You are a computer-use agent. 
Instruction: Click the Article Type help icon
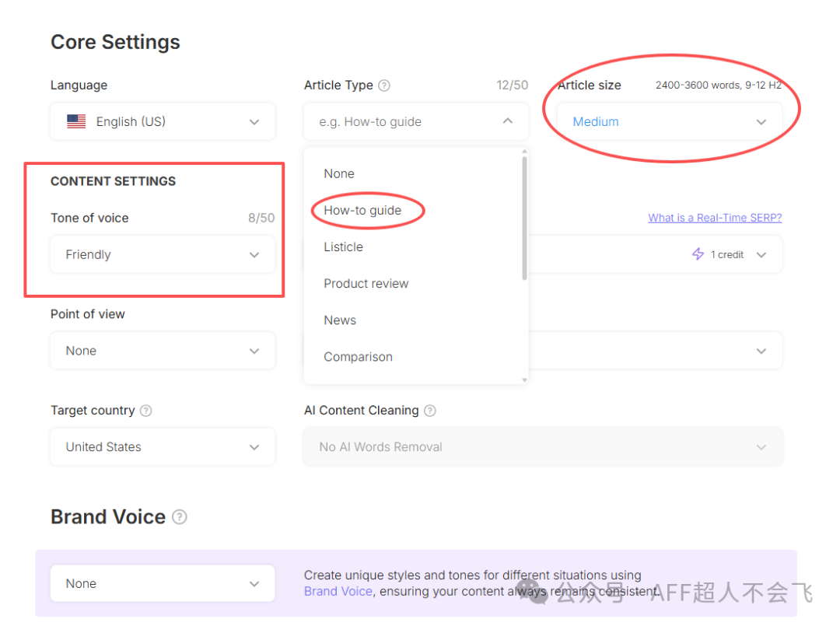click(384, 86)
